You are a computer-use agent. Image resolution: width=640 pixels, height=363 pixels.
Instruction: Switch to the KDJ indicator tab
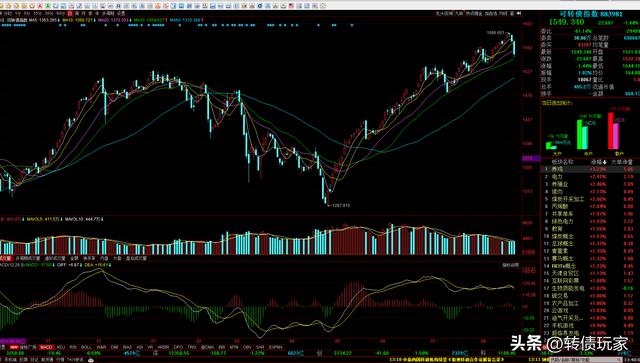(61, 347)
